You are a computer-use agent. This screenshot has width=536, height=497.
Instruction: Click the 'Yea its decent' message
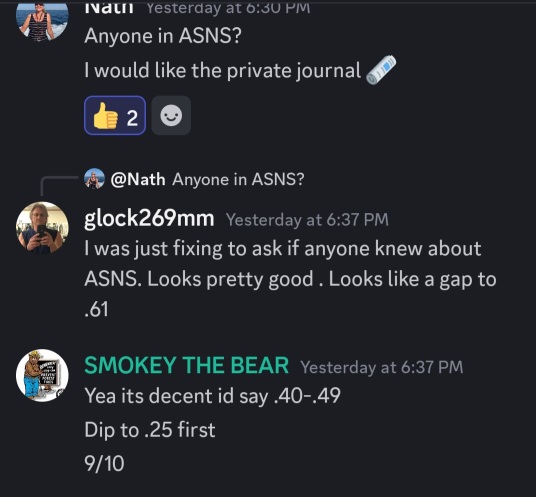[x=212, y=396]
